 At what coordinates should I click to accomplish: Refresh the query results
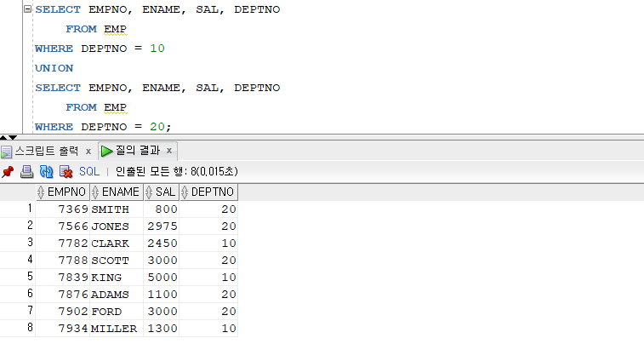[x=46, y=171]
